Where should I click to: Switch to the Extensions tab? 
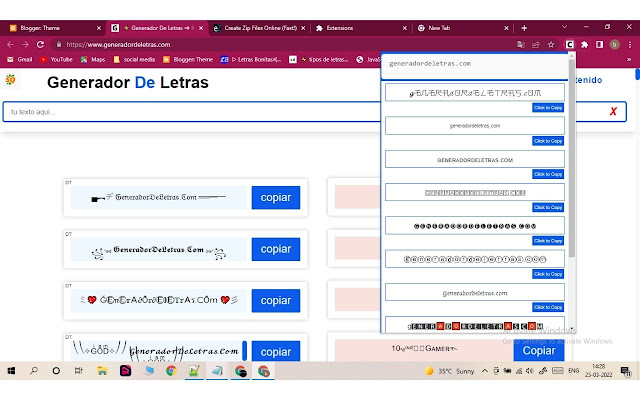[x=360, y=28]
